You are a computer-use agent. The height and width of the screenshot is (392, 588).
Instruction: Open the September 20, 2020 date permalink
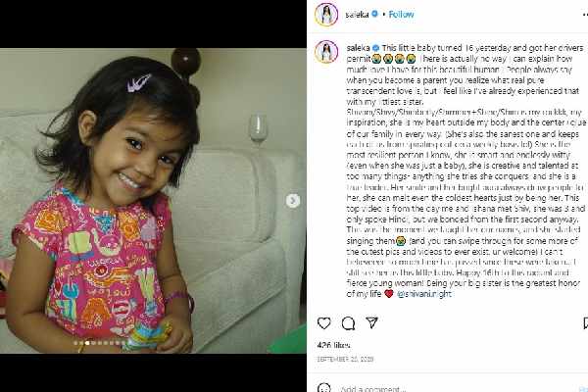[x=345, y=359]
